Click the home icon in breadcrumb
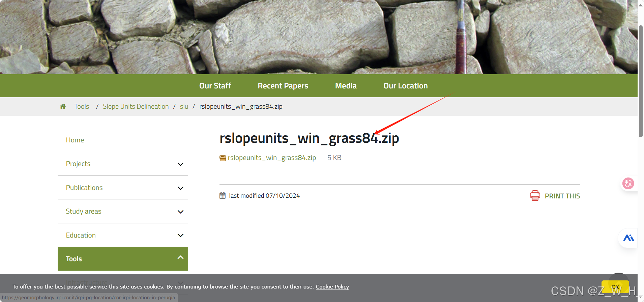Screen dimensions: 644x302 (63, 107)
